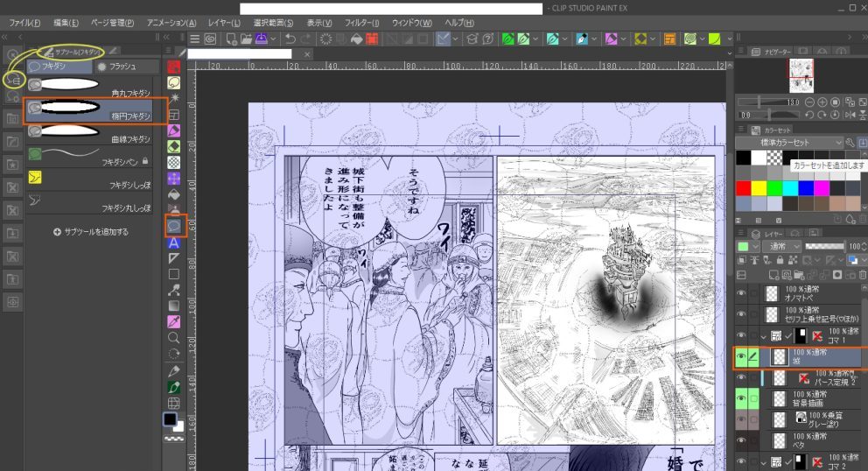
Task: Select the Zoom magnifier tool
Action: [174, 337]
